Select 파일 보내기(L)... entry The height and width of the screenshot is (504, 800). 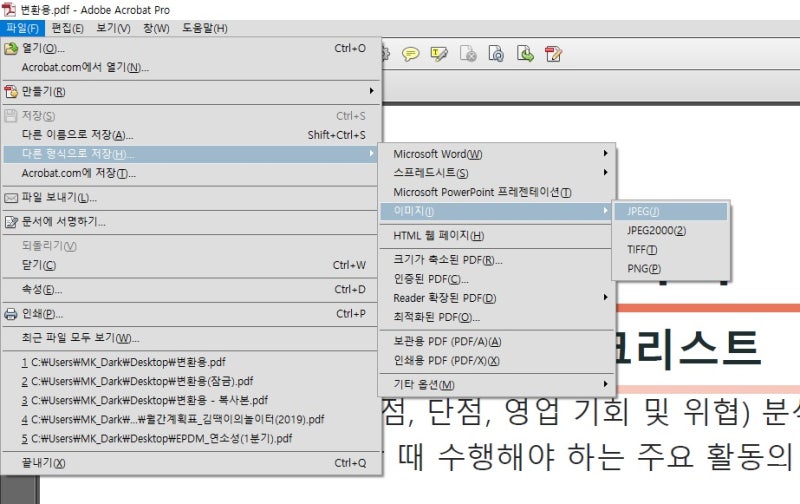(191, 198)
